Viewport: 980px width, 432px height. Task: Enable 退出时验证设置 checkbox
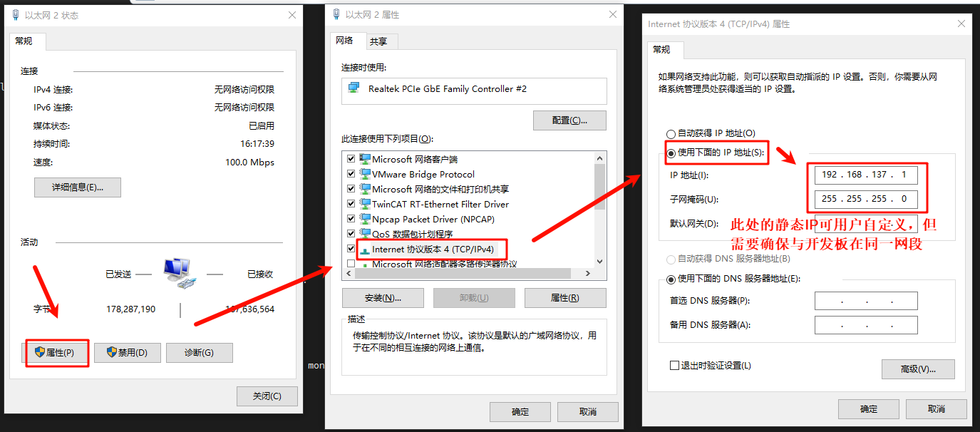(x=674, y=366)
